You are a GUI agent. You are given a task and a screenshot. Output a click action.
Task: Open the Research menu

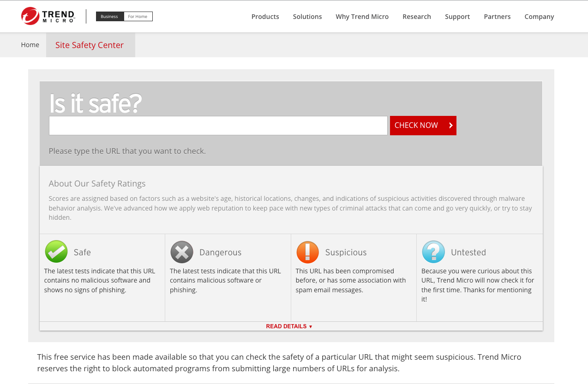416,17
